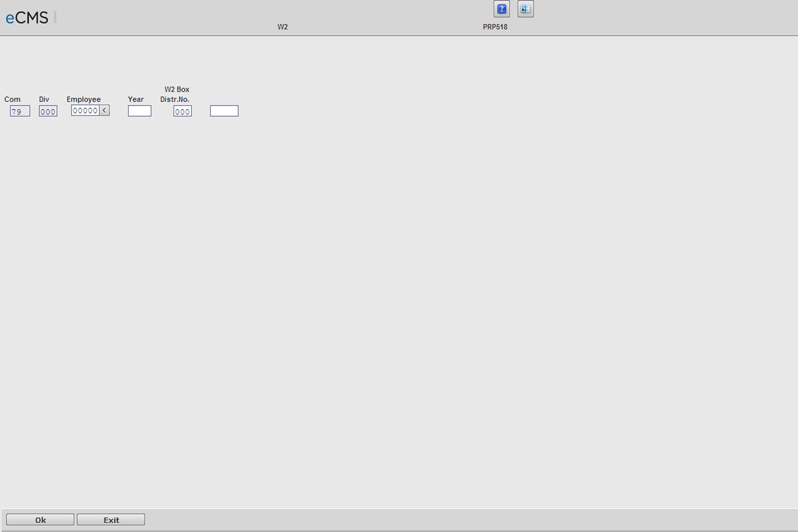
Task: Click the Distr.No. label text
Action: click(175, 99)
